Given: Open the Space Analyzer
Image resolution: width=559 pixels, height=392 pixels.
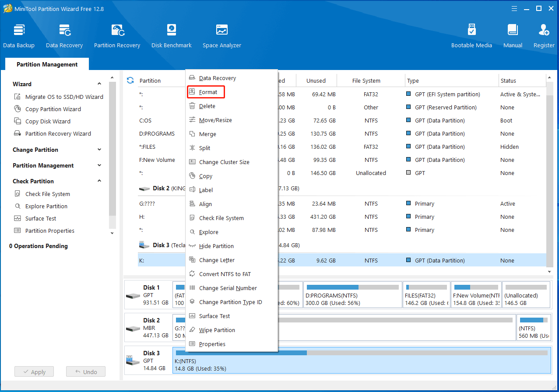Looking at the screenshot, I should pos(221,35).
